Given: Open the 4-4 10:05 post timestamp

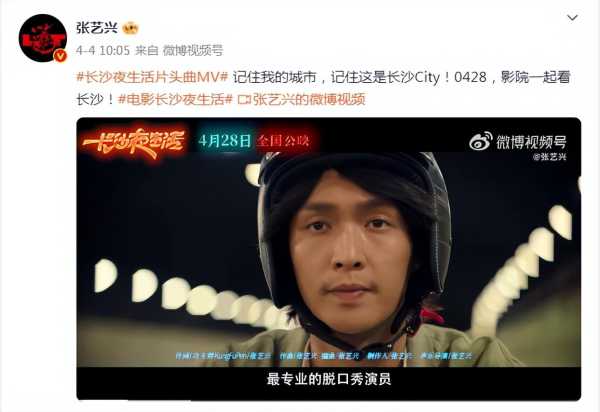Looking at the screenshot, I should (x=103, y=50).
